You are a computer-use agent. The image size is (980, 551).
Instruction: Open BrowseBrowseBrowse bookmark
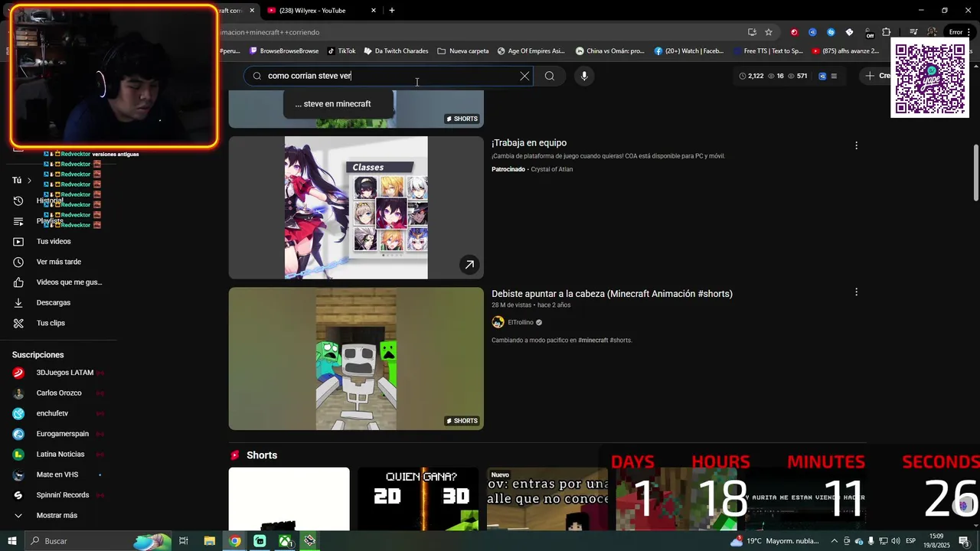[x=284, y=51]
